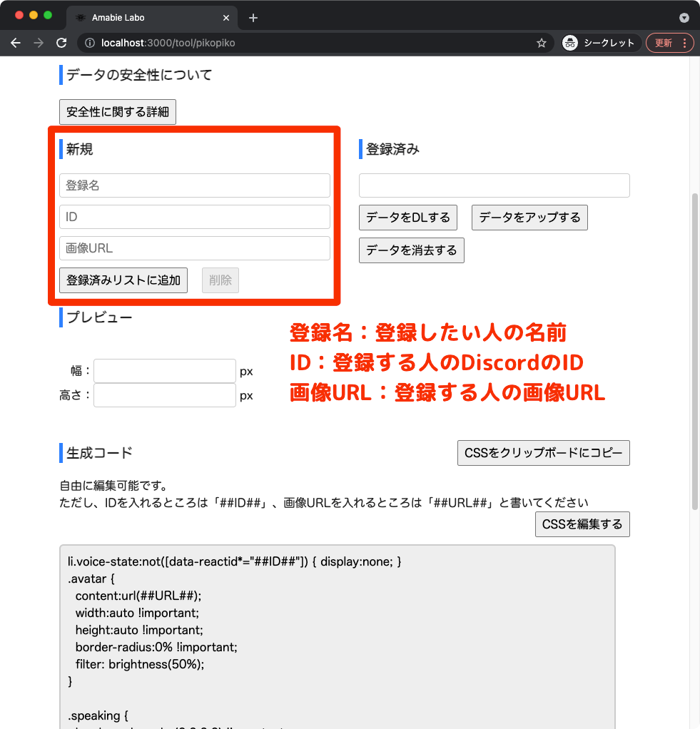Image resolution: width=700 pixels, height=729 pixels.
Task: Click データを消去する button
Action: (x=412, y=250)
